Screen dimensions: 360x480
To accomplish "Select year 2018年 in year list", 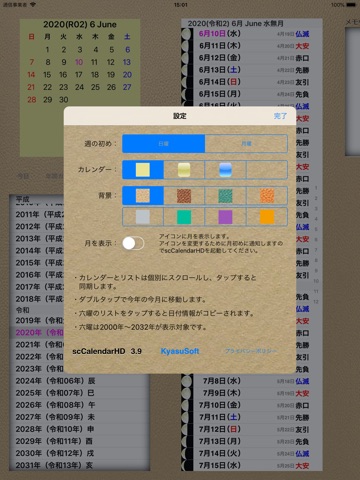I will [37, 299].
